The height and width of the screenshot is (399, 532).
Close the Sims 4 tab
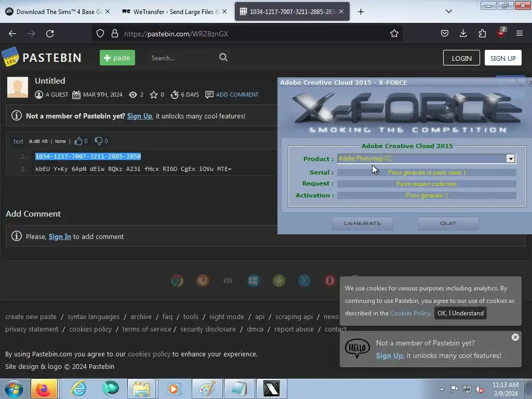pyautogui.click(x=107, y=11)
